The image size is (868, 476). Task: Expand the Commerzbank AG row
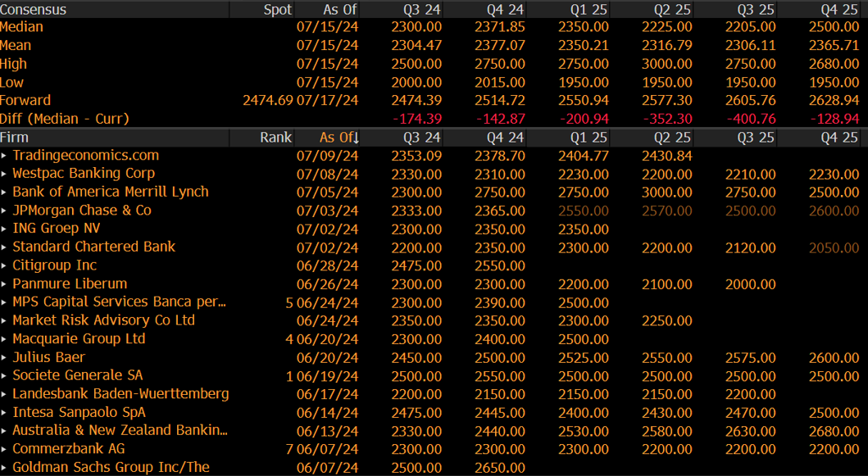tap(4, 450)
